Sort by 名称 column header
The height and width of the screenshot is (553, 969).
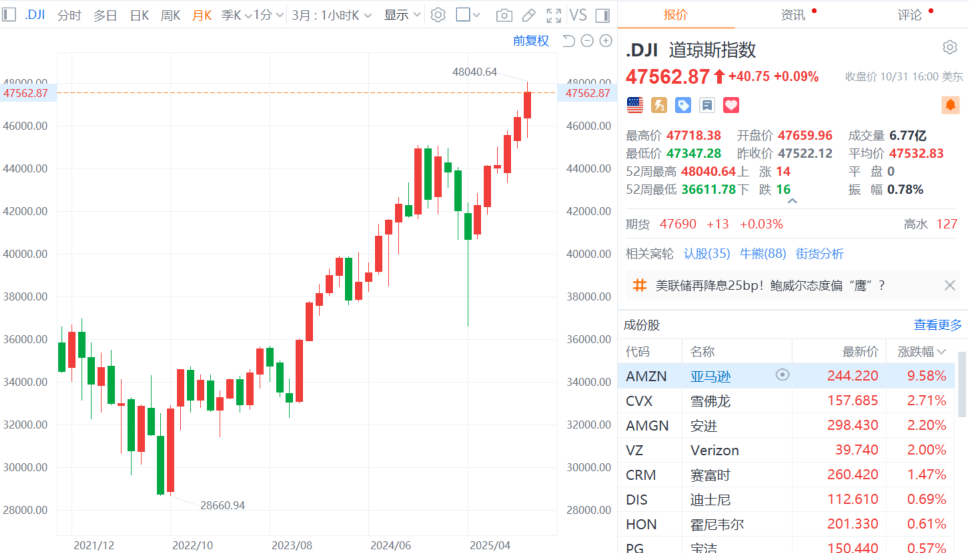click(x=702, y=352)
